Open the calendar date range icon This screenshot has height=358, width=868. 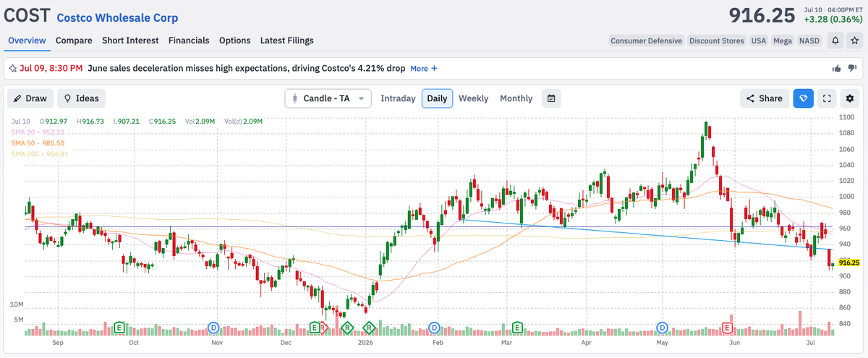click(x=551, y=98)
